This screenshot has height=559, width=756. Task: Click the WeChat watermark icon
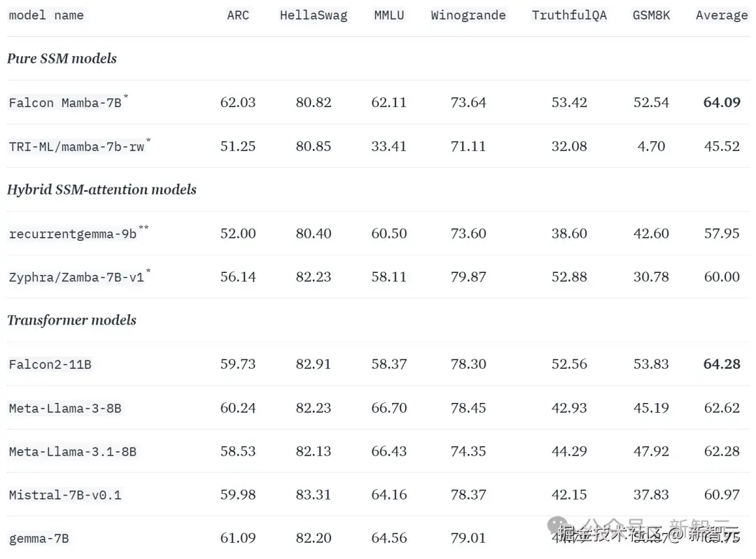tap(559, 525)
